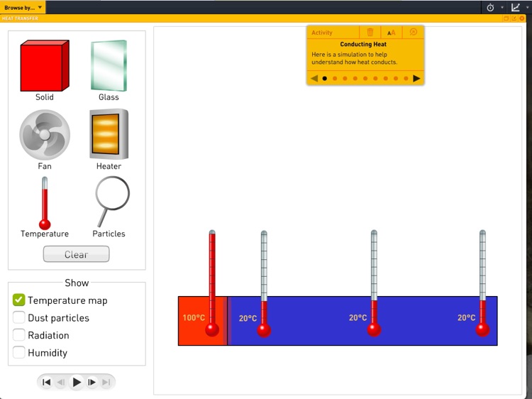Go to the previous activity page arrow
The image size is (532, 399).
[x=314, y=78]
